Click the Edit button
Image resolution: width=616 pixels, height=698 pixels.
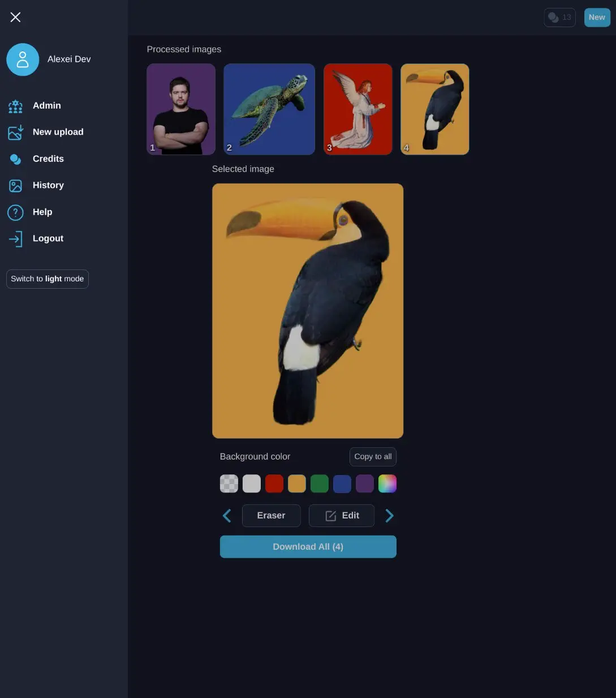(x=342, y=516)
